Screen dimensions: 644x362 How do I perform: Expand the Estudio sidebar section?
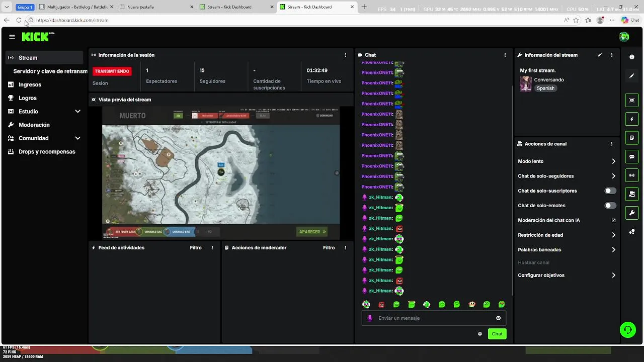pyautogui.click(x=77, y=112)
